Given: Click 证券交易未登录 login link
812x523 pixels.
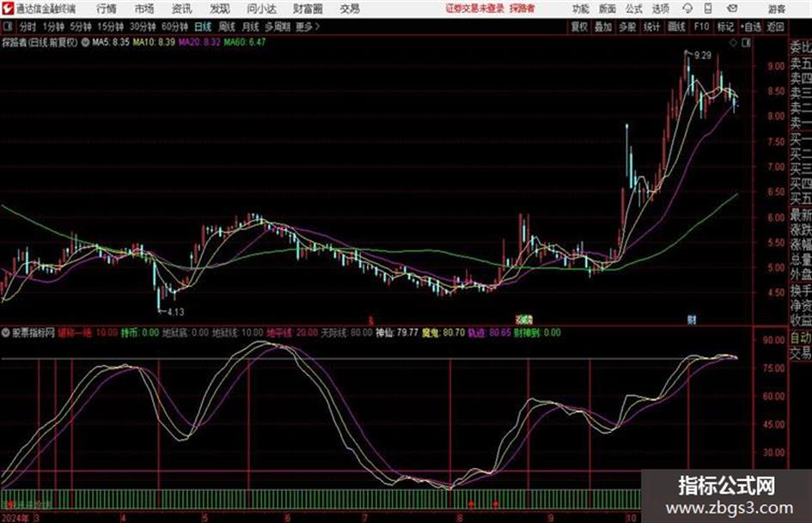Looking at the screenshot, I should pos(474,9).
